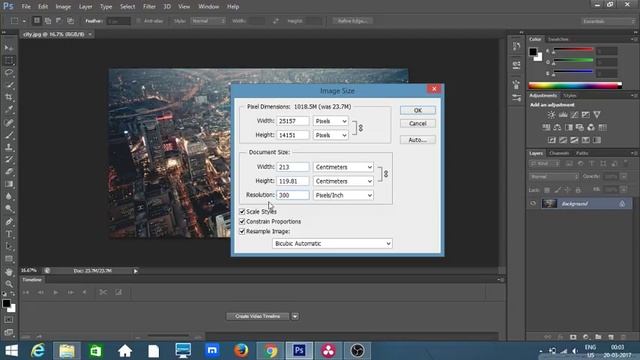Open the document Width Centimeters dropdown
Screen dimensions: 640x360
click(x=343, y=167)
